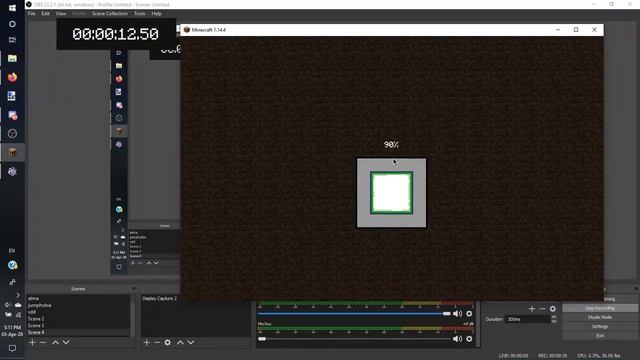Mute the top audio mixer channel
The image size is (640, 360).
457,313
